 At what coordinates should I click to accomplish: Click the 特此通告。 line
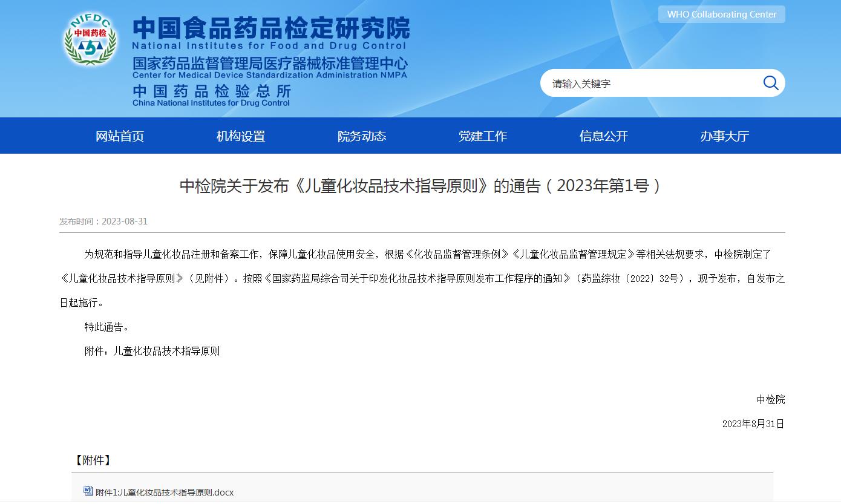107,327
